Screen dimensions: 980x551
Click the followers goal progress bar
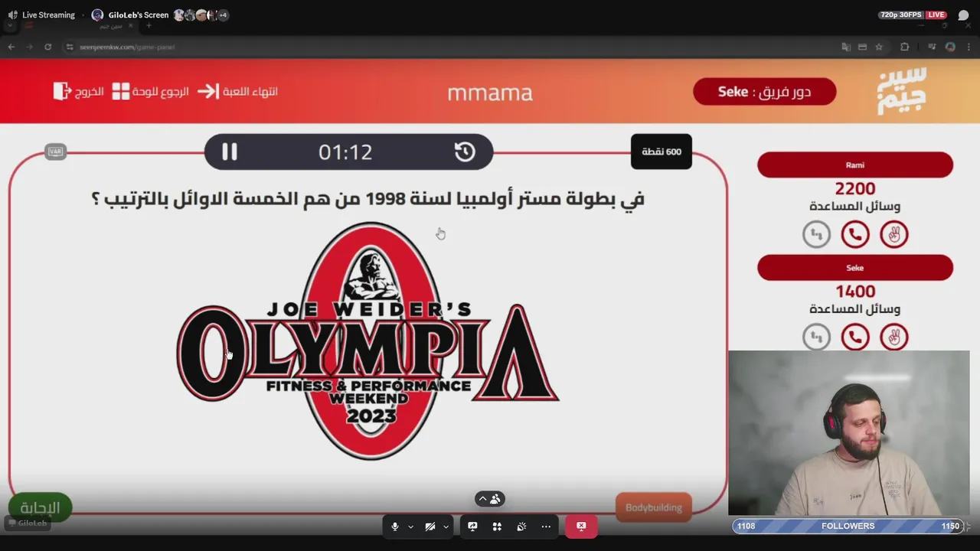[x=848, y=526]
